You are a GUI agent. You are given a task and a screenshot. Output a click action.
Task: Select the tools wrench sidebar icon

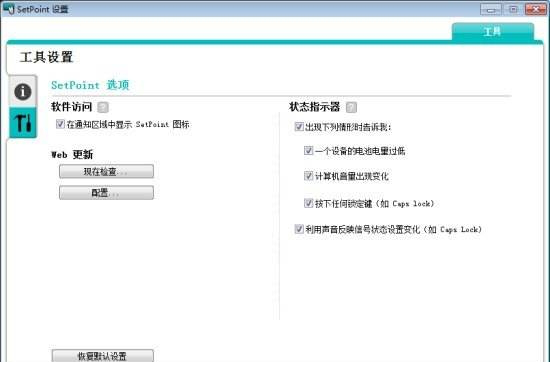23,123
